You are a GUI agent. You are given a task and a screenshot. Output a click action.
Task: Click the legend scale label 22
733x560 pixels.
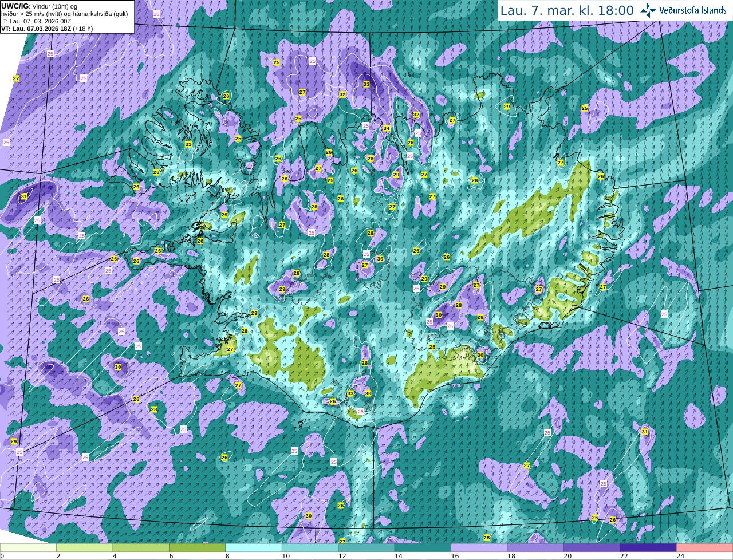coord(624,556)
